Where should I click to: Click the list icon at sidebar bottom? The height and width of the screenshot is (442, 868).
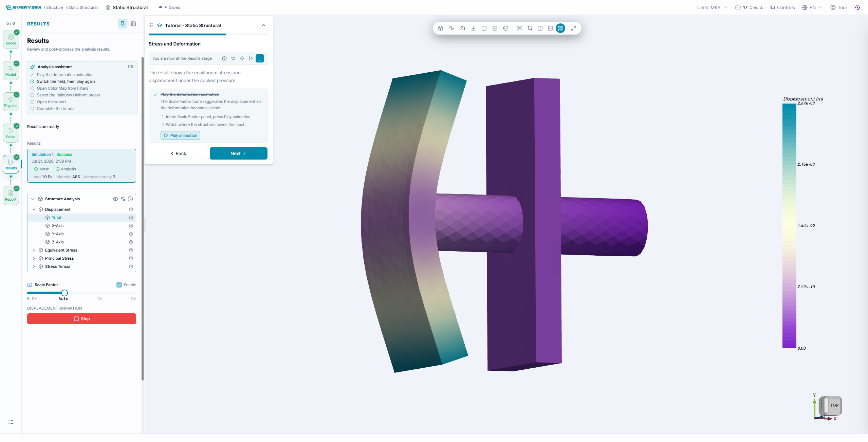pos(11,422)
